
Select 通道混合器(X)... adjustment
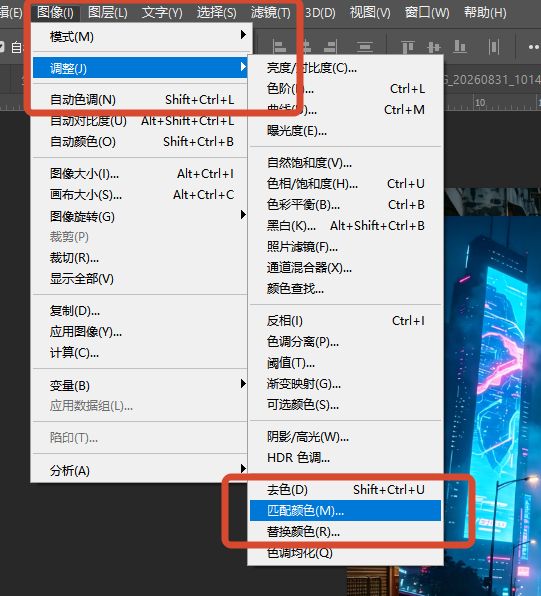pos(346,268)
